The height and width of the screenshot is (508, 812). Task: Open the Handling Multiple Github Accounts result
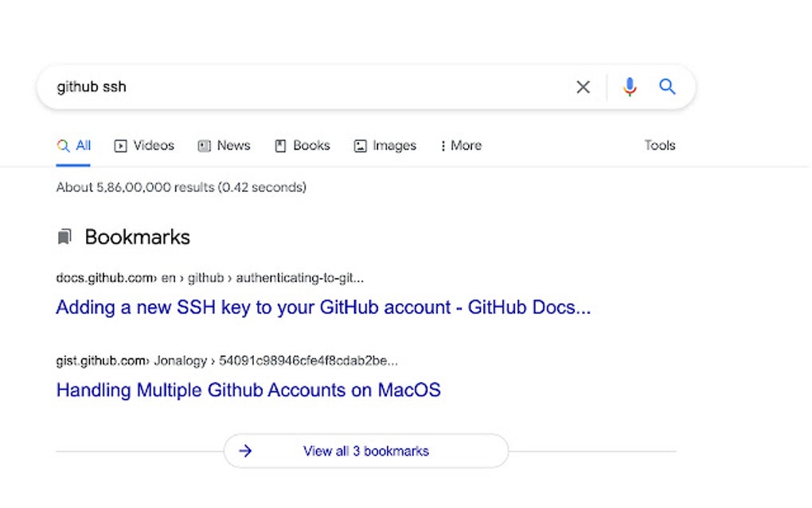248,390
